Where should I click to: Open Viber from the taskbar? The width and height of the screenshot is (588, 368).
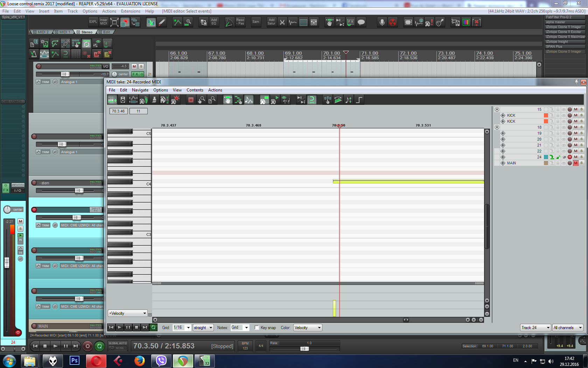click(161, 361)
